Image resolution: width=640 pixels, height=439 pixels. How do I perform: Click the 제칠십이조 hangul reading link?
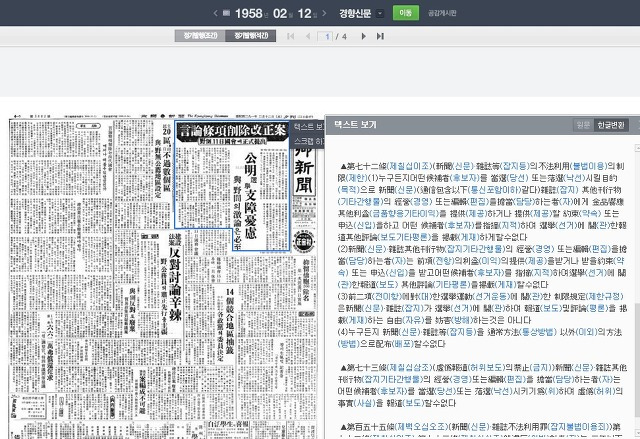(x=409, y=166)
